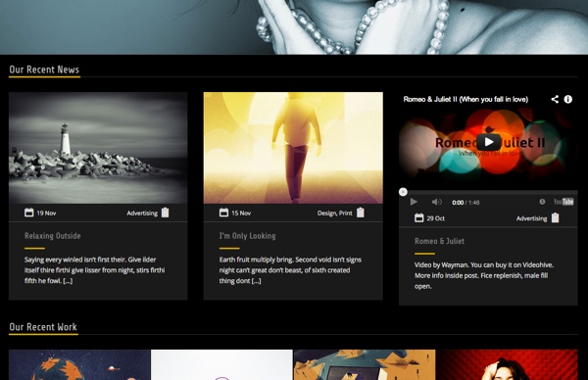Open the Design, Print category link
588x380 pixels.
[x=334, y=213]
